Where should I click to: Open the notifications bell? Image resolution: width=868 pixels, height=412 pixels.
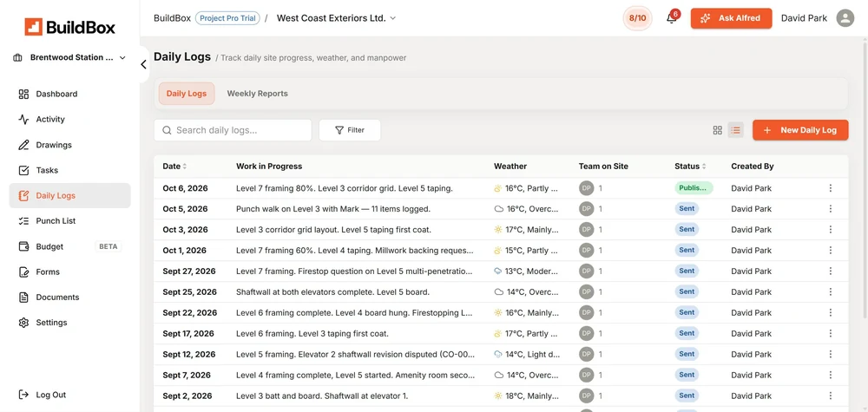pyautogui.click(x=672, y=18)
